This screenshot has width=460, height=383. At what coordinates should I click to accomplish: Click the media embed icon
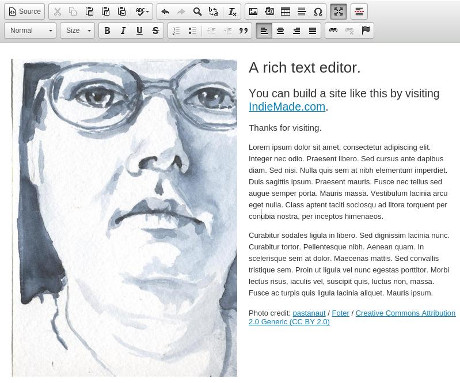[269, 12]
